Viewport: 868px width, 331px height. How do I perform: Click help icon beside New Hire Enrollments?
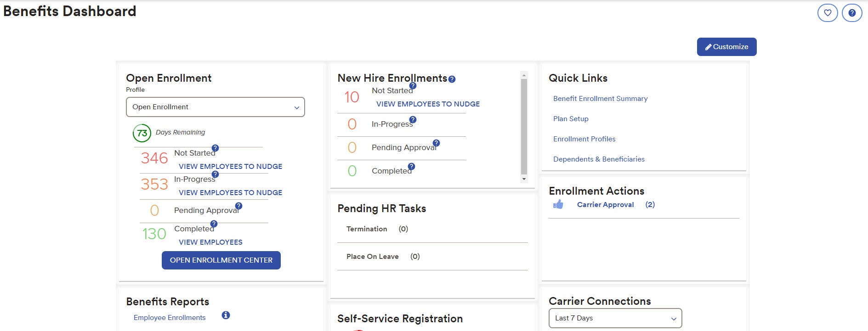point(452,79)
